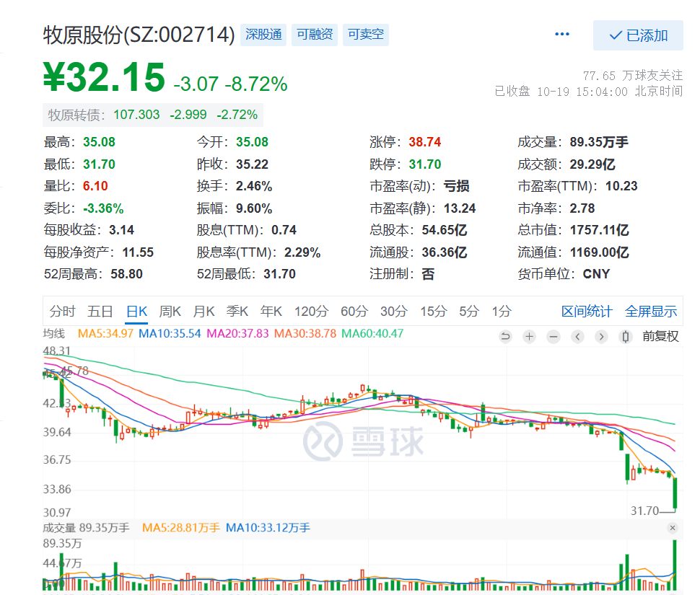Select the 年K chart tab

click(x=271, y=311)
